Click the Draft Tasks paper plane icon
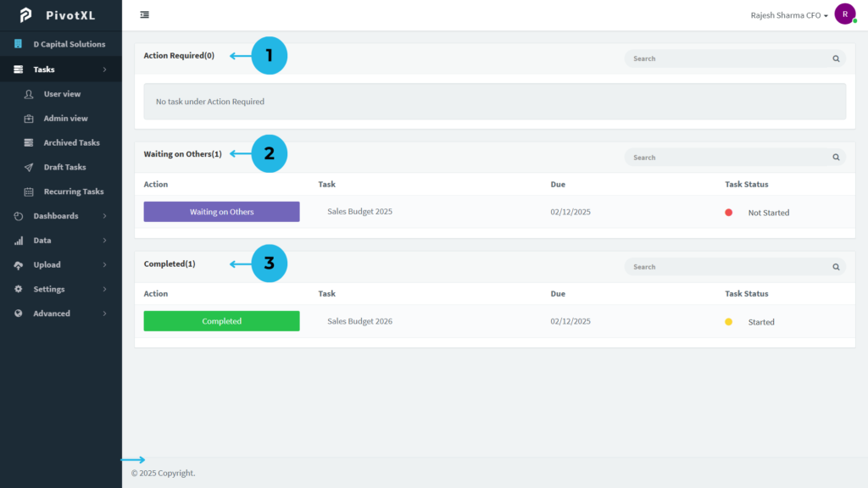The image size is (868, 488). (29, 167)
